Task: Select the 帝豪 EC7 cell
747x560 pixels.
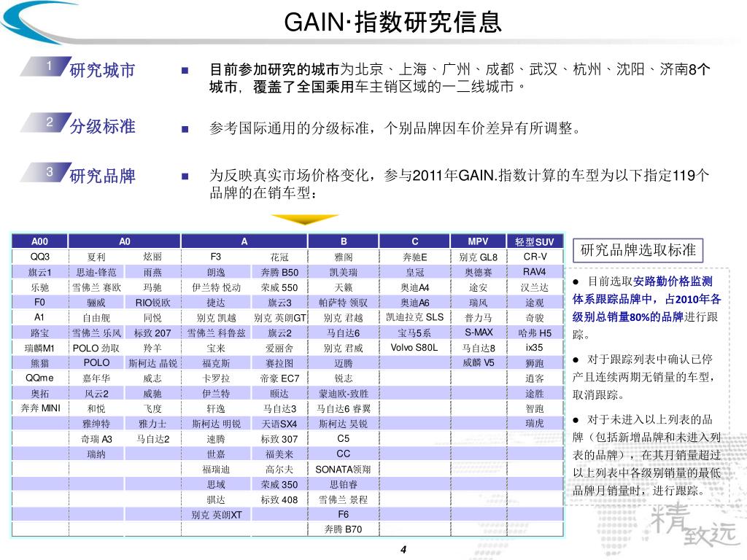Action: tap(279, 378)
